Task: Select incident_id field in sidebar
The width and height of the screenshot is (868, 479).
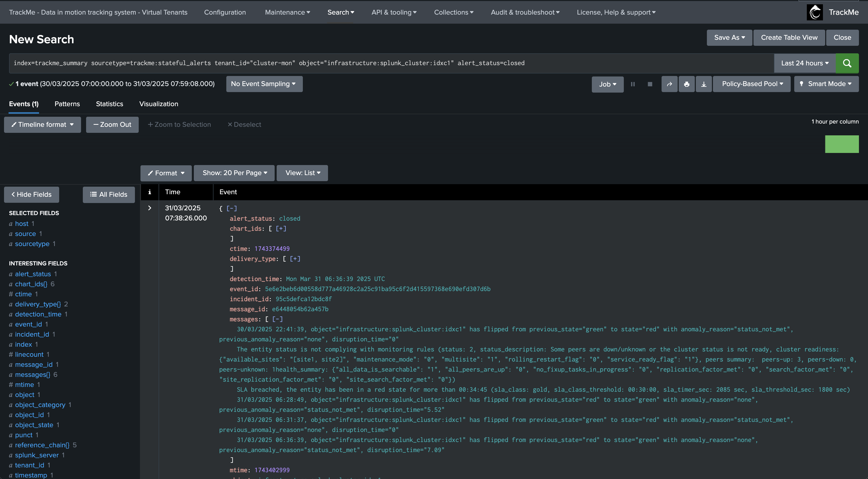Action: tap(32, 335)
